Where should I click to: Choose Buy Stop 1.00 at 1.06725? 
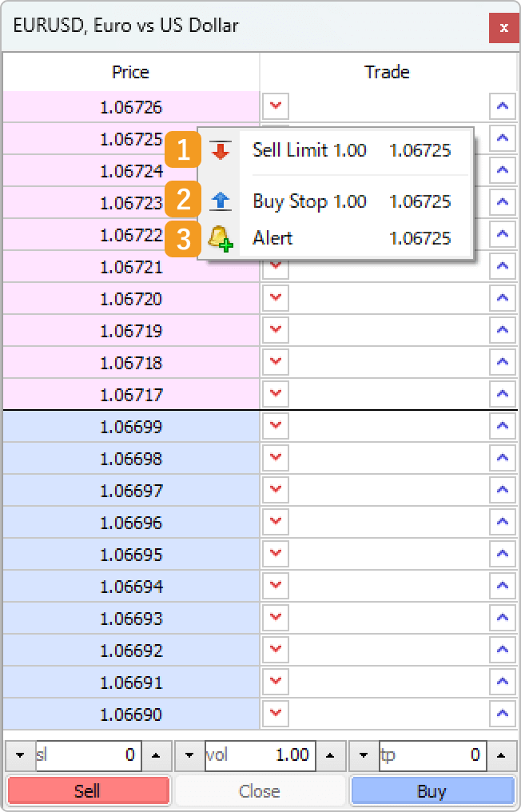[336, 201]
